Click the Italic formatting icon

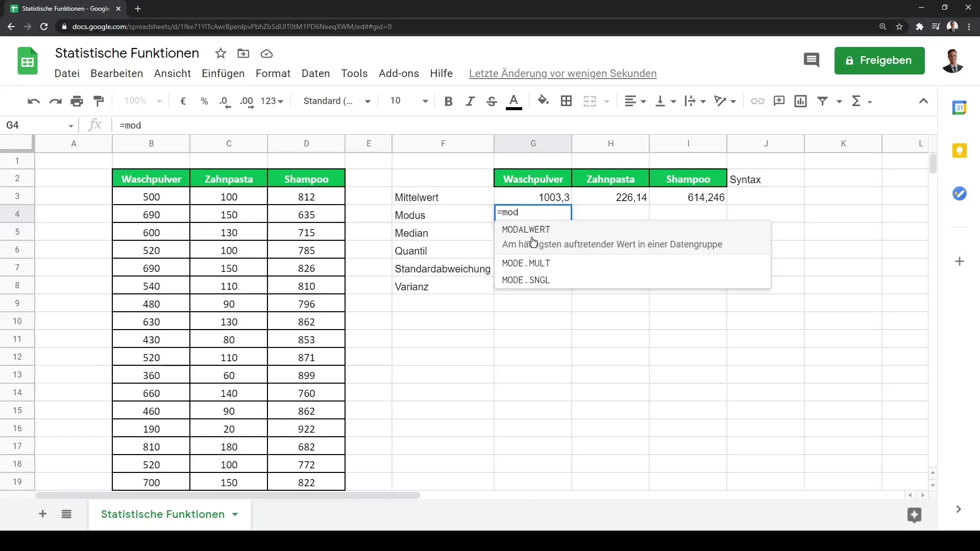[471, 101]
